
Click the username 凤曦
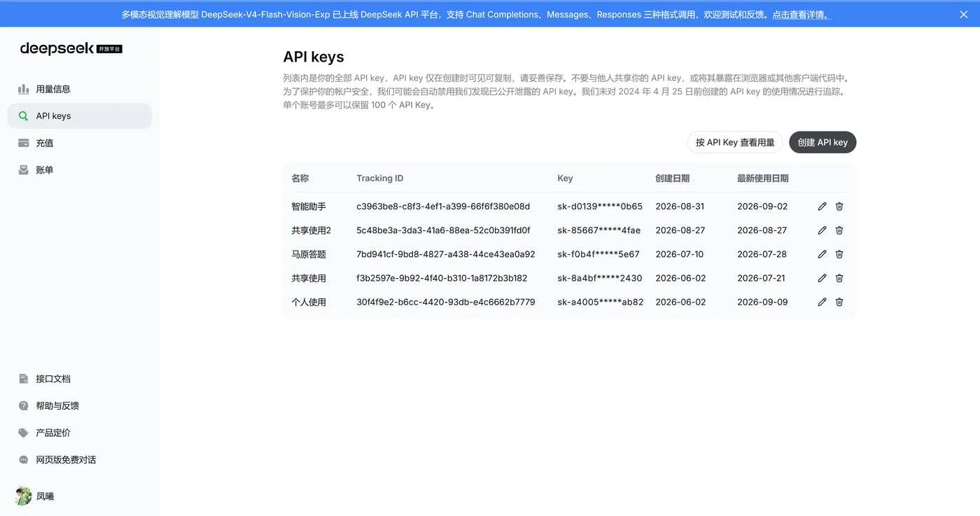tap(45, 496)
